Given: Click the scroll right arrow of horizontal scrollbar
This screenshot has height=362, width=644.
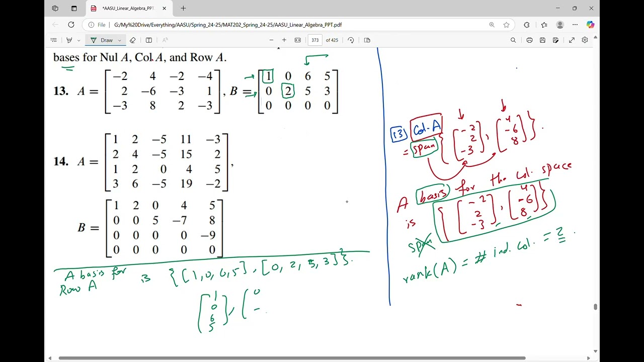Looking at the screenshot, I should pos(590,358).
